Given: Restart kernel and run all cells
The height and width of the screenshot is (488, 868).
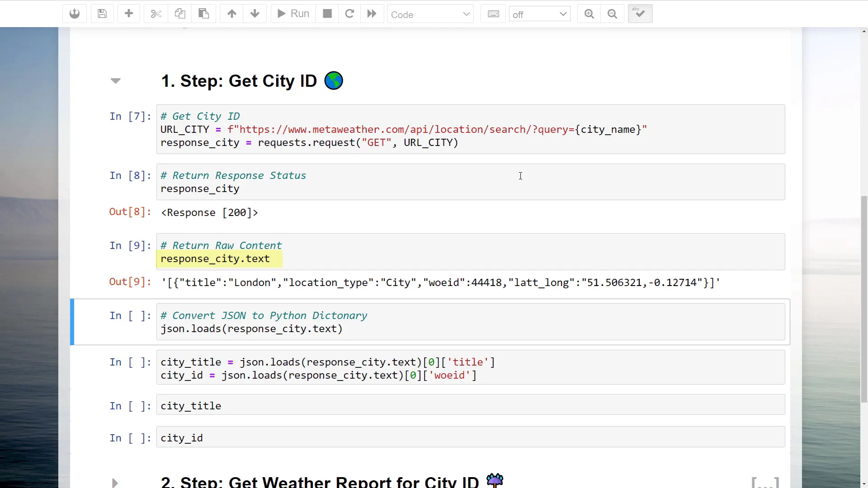Looking at the screenshot, I should point(372,14).
